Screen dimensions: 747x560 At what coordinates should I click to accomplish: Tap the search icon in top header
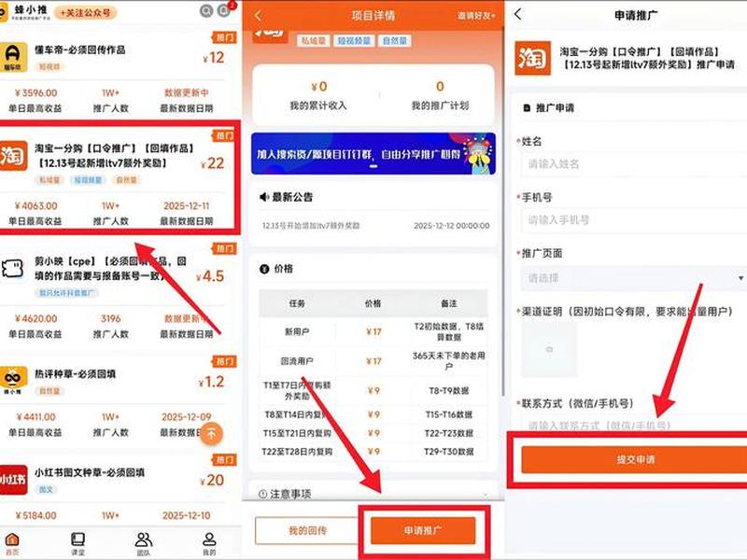click(206, 11)
